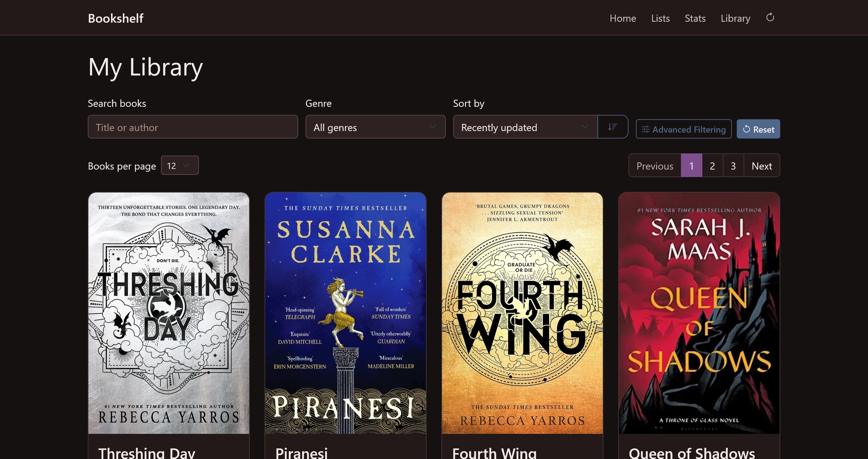Open Threshing Day book cover
868x459 pixels.
[168, 313]
